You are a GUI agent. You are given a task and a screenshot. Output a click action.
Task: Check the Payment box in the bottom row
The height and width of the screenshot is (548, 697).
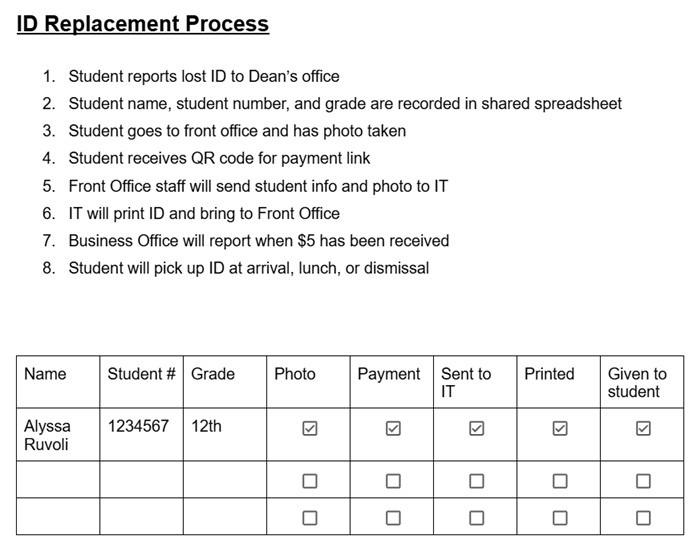pos(393,517)
